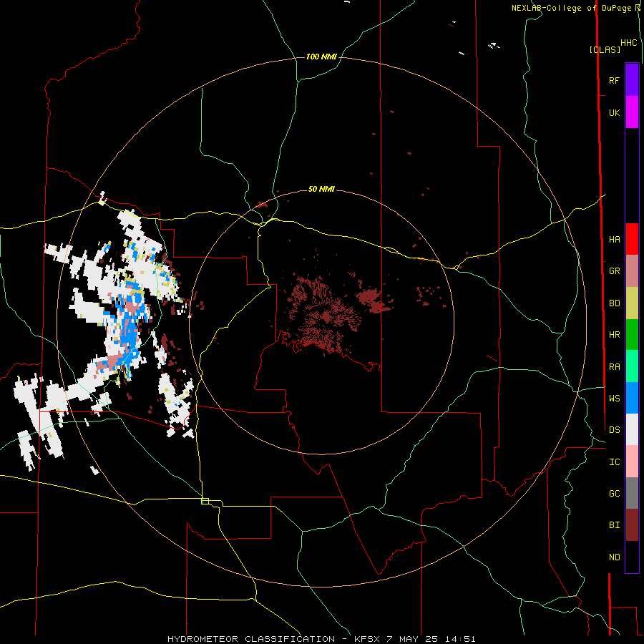Viewport: 644px width, 644px height.
Task: Click the "[CLAS]" legend heading
Action: [x=605, y=49]
